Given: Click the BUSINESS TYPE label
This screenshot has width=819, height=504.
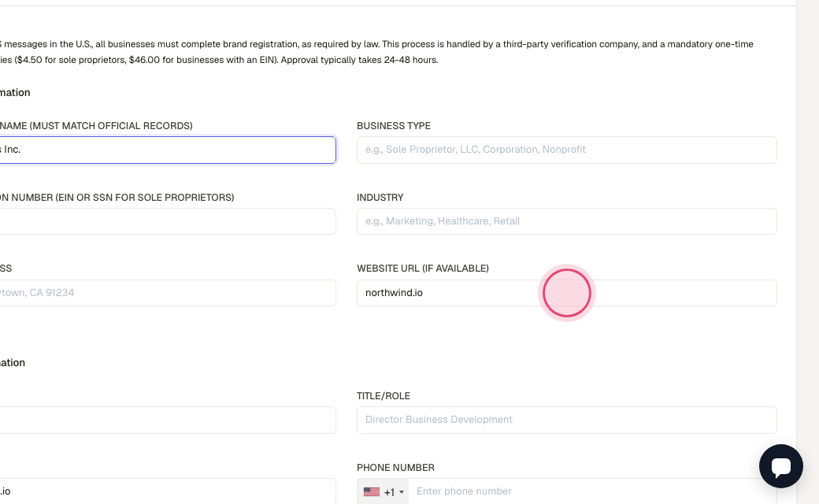Looking at the screenshot, I should tap(393, 126).
